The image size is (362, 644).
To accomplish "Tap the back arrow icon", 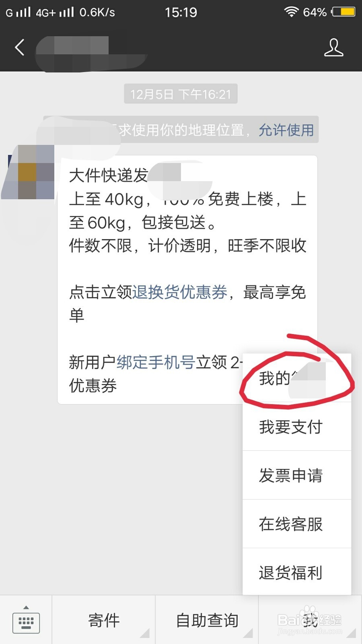I will point(20,47).
